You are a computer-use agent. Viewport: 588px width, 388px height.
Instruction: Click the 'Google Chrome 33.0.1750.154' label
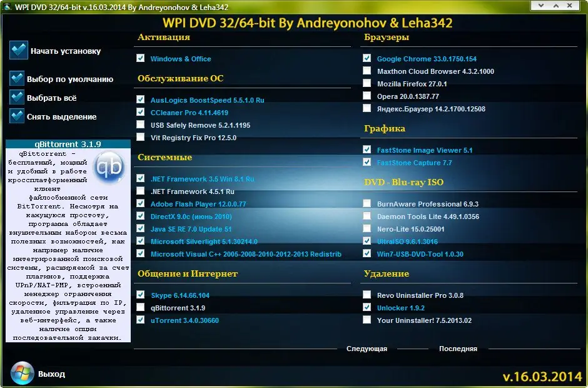click(x=427, y=59)
